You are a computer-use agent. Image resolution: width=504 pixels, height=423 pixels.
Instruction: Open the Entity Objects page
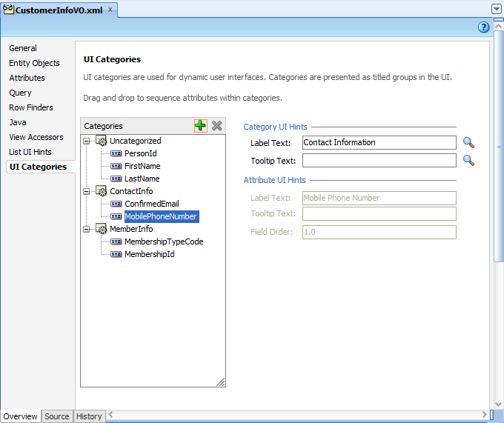(x=34, y=63)
